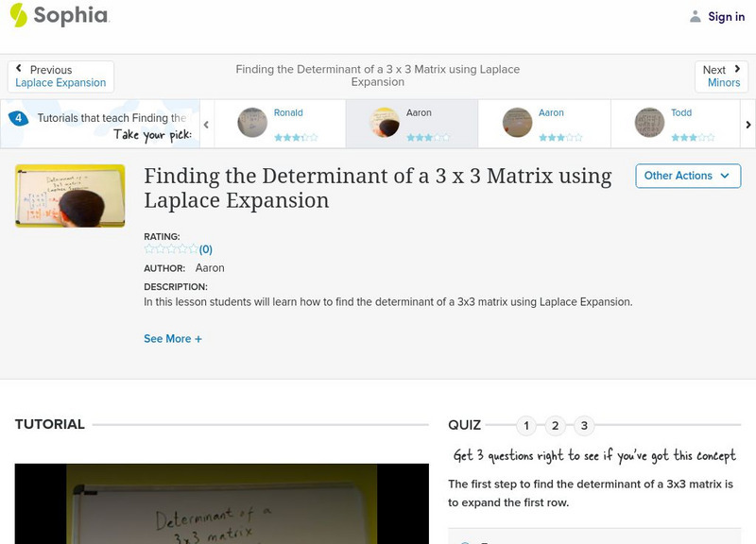Switch to Todd's tutorial
This screenshot has width=756, height=544.
(x=671, y=123)
